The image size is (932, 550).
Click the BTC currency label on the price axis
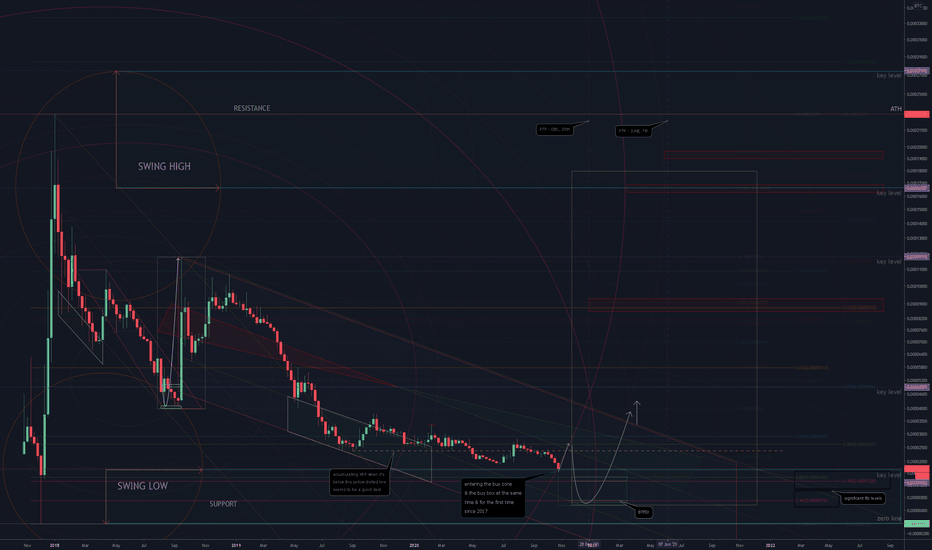[x=918, y=5]
